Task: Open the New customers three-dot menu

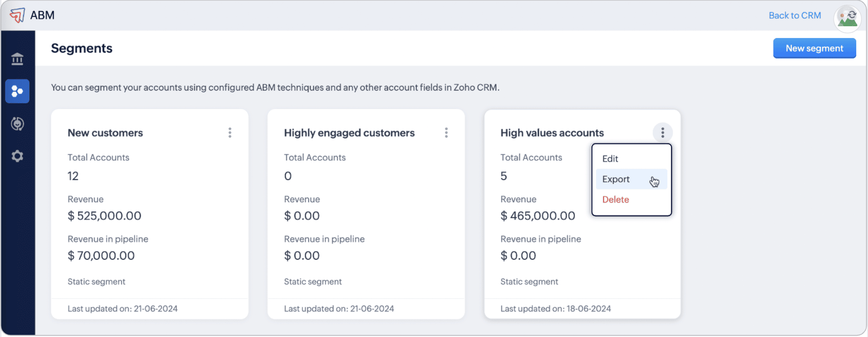Action: click(x=230, y=133)
